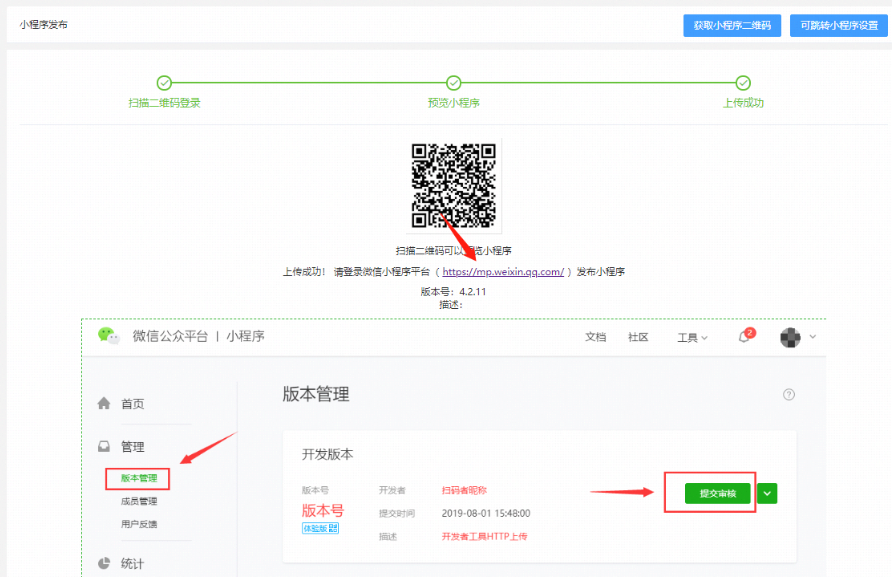Click the 上传成功 step label
The image size is (892, 577).
tap(743, 103)
